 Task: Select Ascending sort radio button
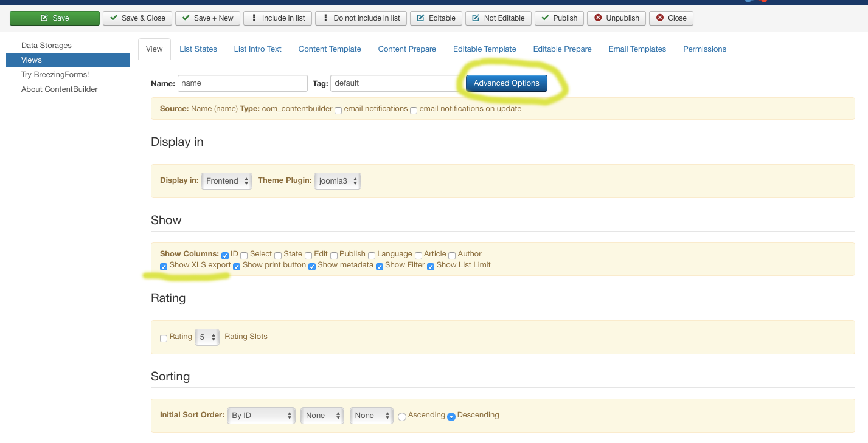click(402, 417)
